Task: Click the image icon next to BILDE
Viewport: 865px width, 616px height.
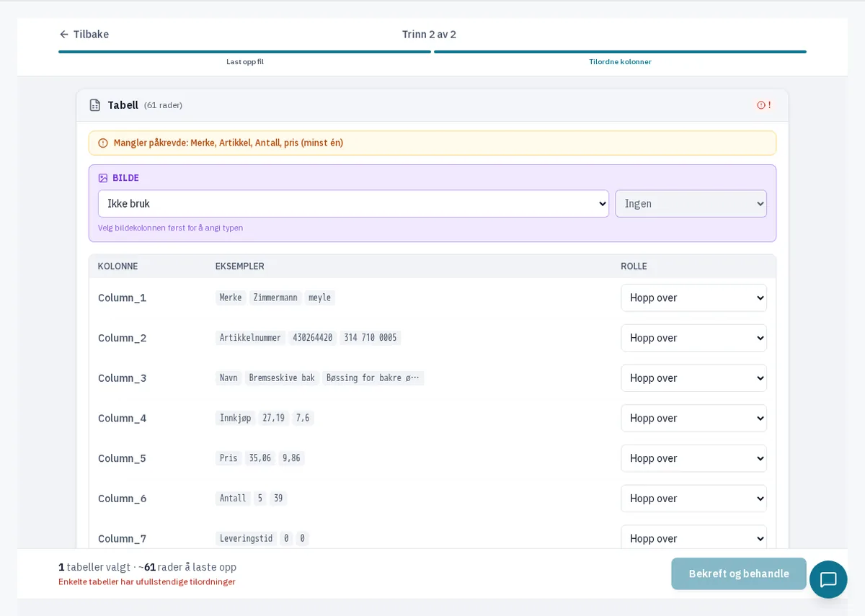Action: tap(103, 178)
